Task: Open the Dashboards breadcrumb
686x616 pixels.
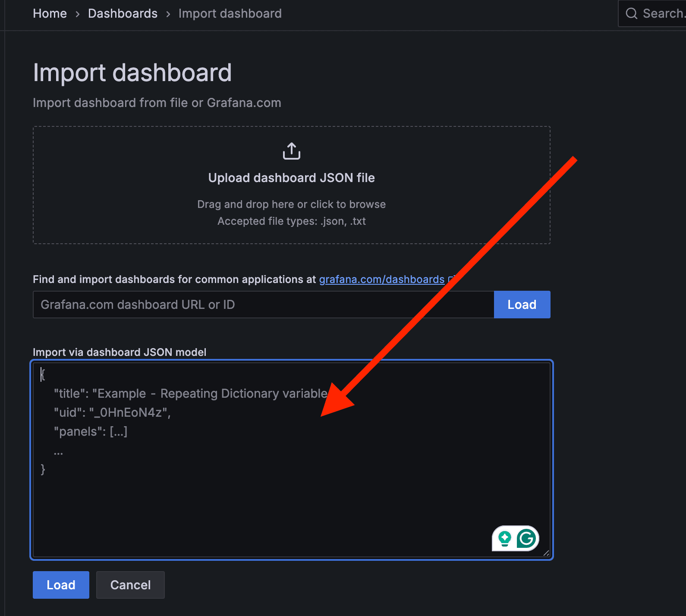Action: 123,13
